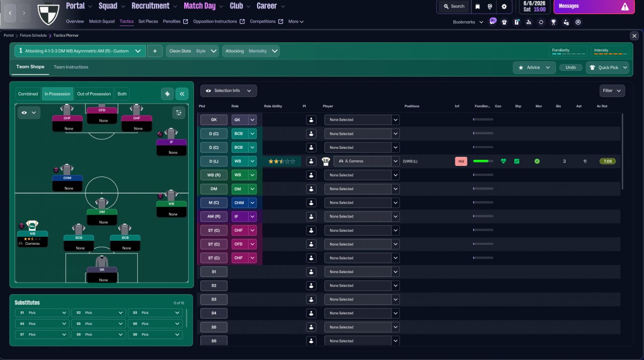Click the green Shp checkmark for Carreras
644x360 pixels.
517,161
